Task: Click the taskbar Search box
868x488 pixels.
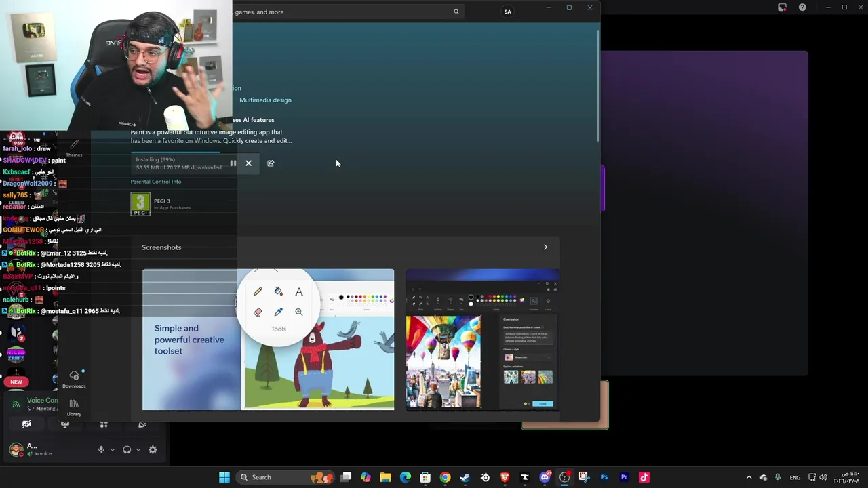Action: point(283,477)
